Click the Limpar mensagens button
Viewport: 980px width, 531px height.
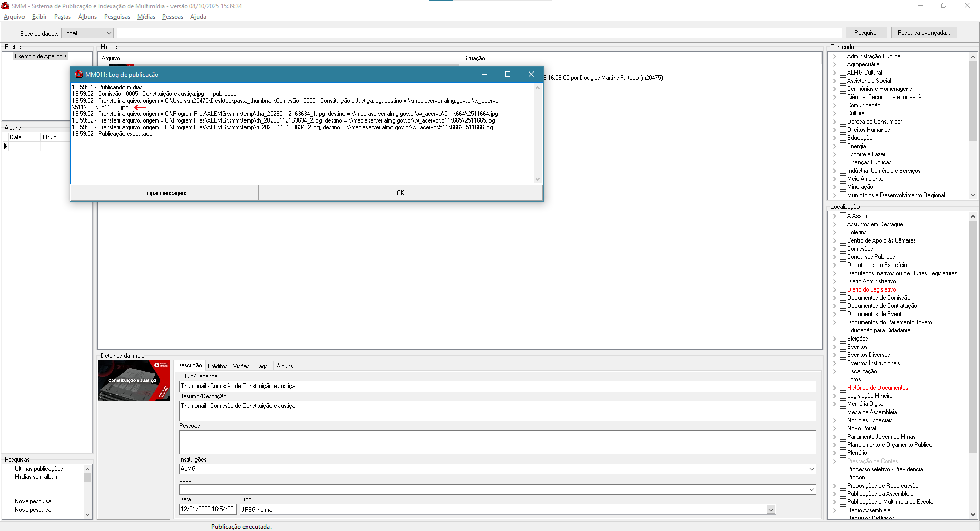[164, 193]
